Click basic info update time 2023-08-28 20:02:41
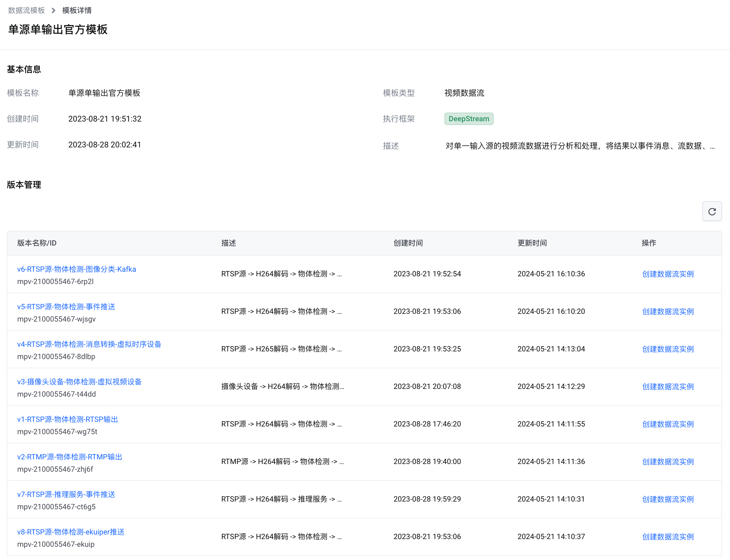The image size is (730, 560). (105, 145)
